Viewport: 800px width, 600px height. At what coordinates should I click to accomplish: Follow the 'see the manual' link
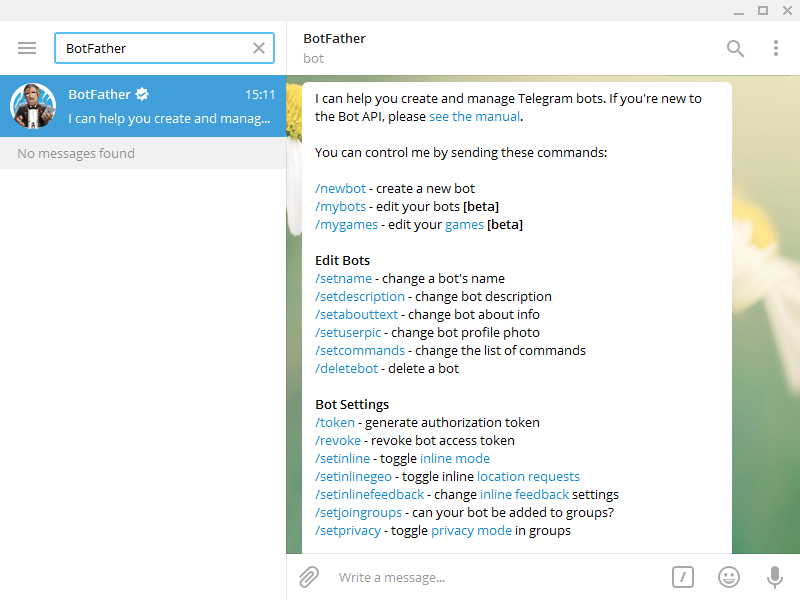474,116
